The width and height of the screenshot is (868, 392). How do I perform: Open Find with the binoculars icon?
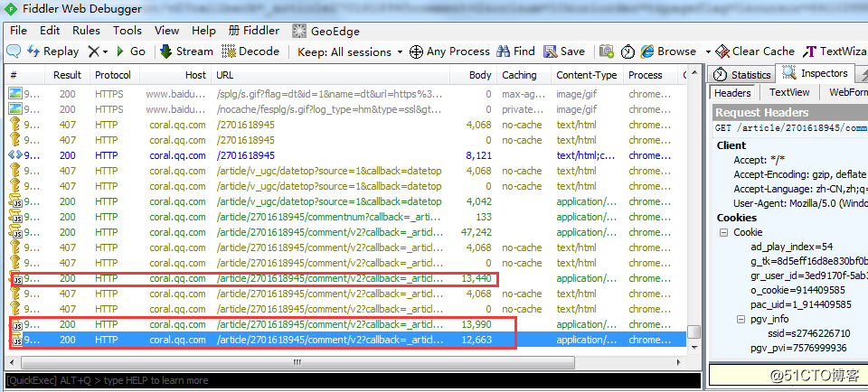pos(515,51)
